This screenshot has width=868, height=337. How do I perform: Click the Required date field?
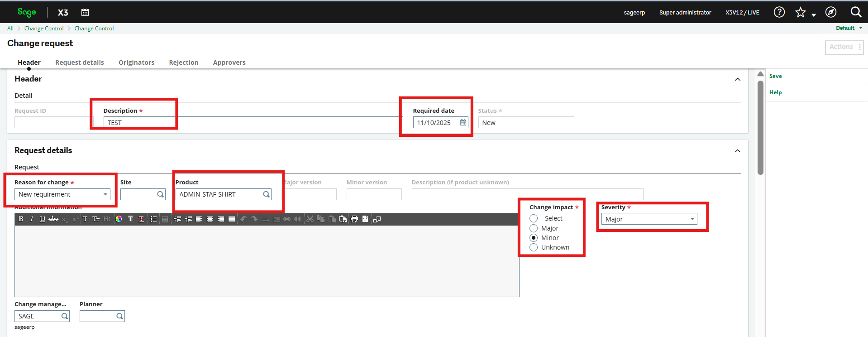pos(440,122)
